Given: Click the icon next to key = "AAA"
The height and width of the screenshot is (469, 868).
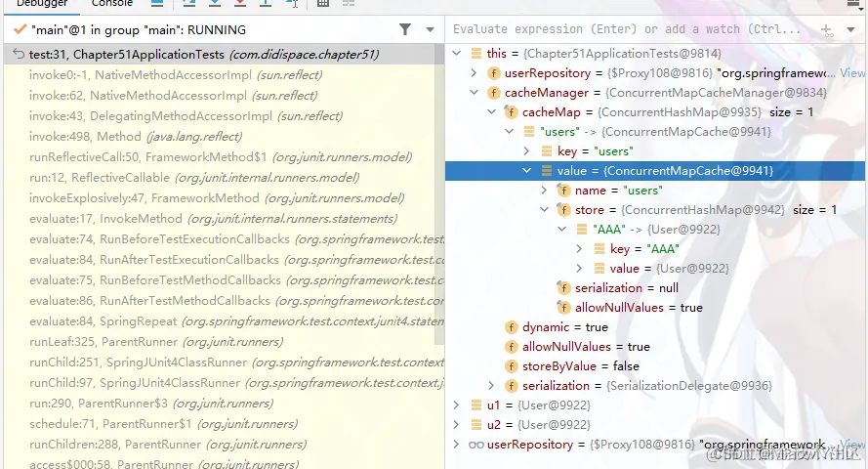Looking at the screenshot, I should click(x=599, y=249).
